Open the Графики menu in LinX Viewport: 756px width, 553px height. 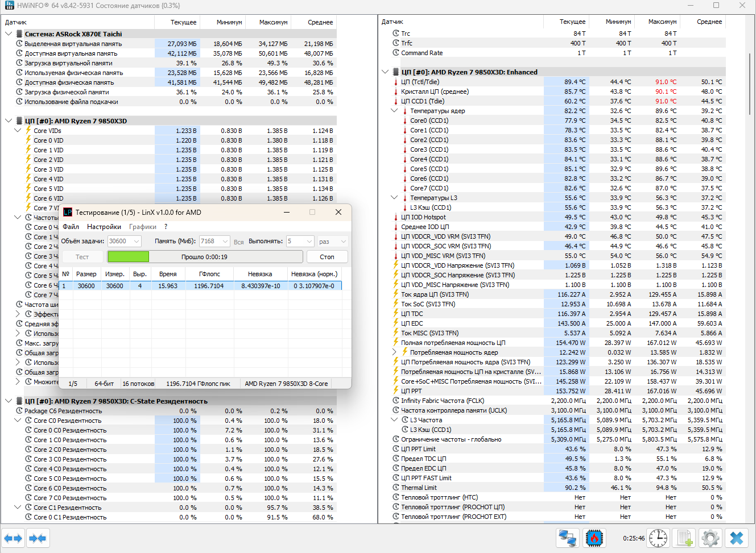point(143,227)
